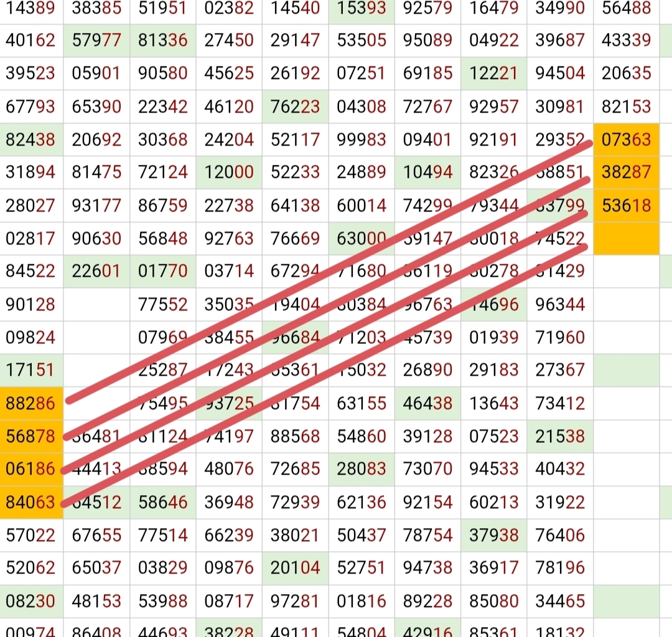Select cell value 99983
Image resolution: width=672 pixels, height=637 pixels.
362,139
